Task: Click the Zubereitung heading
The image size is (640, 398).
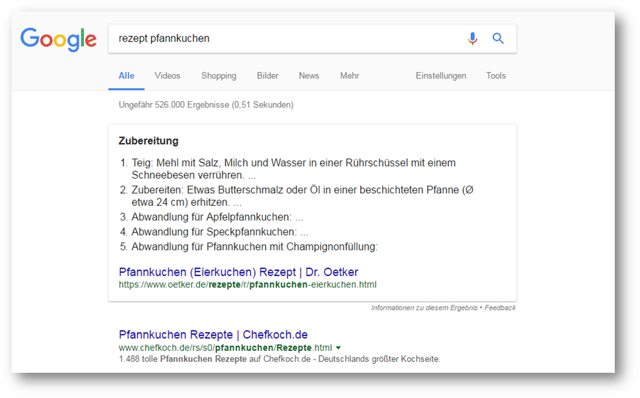Action: click(x=149, y=141)
